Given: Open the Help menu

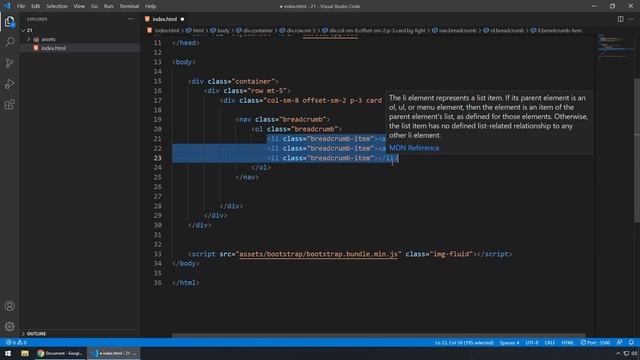Looking at the screenshot, I should click(151, 6).
